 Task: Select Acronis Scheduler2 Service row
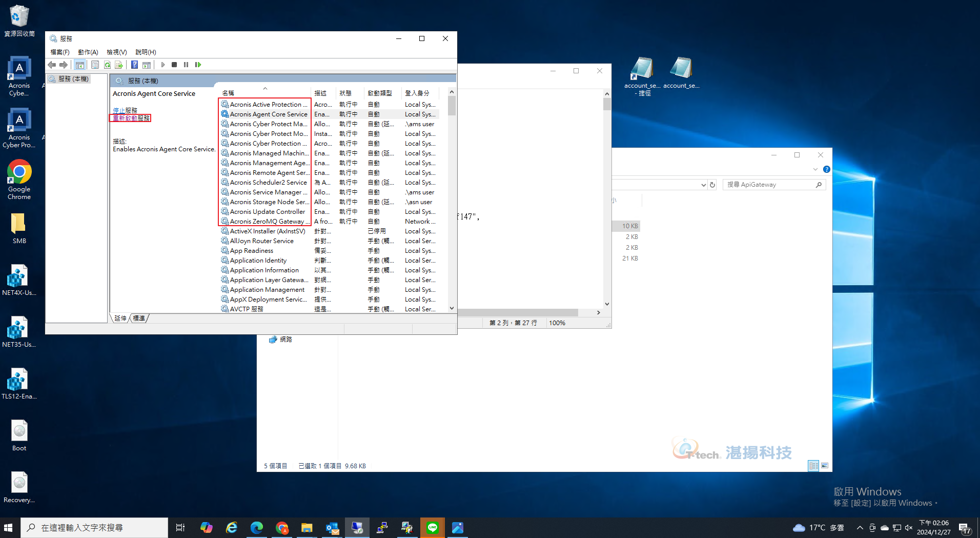(x=329, y=183)
